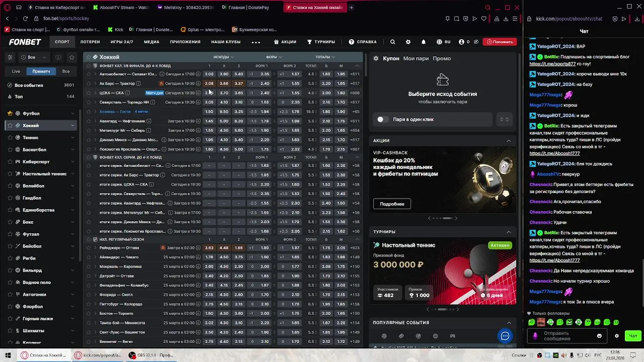Open Медиа menu item
This screenshot has height=362, width=644.
[151, 42]
